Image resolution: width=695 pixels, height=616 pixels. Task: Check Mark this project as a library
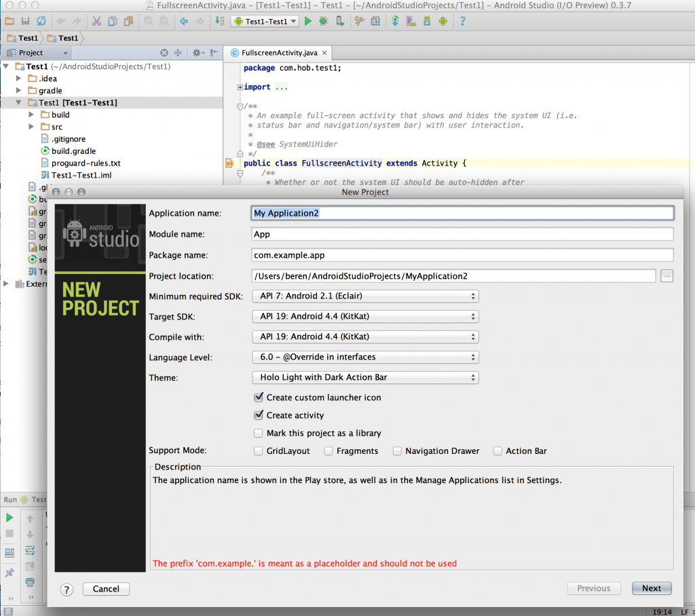point(259,433)
